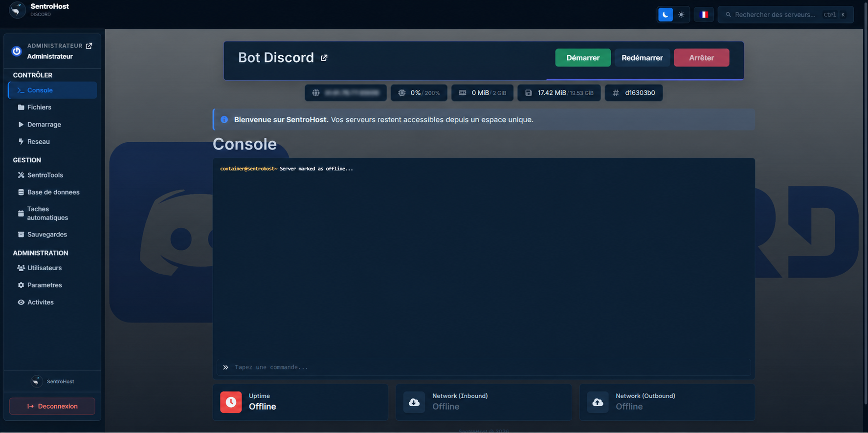
Task: Click the Parametres gear icon
Action: pos(21,285)
